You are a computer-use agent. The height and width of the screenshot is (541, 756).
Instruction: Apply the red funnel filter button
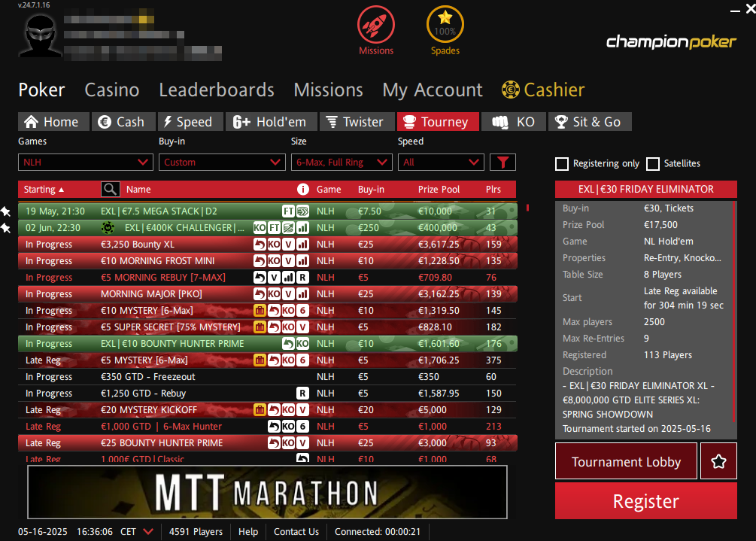click(502, 163)
